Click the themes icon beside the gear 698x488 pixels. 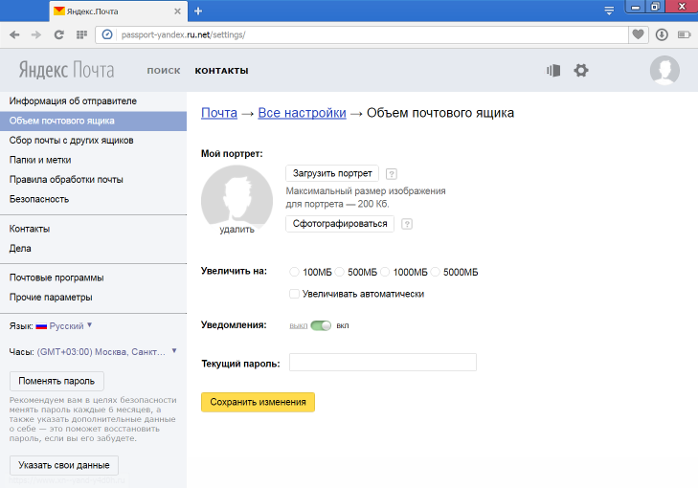[x=553, y=70]
